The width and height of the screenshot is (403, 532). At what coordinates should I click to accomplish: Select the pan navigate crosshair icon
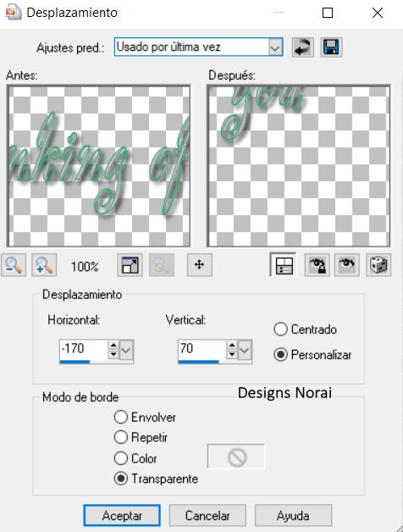pos(200,265)
